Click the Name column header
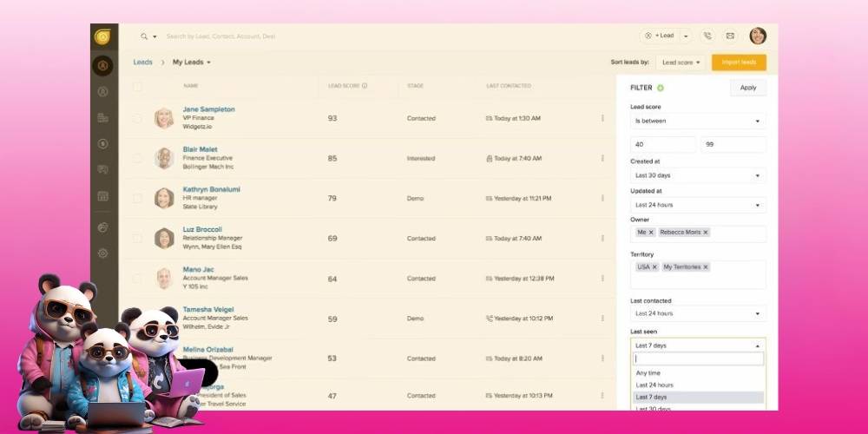 [x=190, y=86]
